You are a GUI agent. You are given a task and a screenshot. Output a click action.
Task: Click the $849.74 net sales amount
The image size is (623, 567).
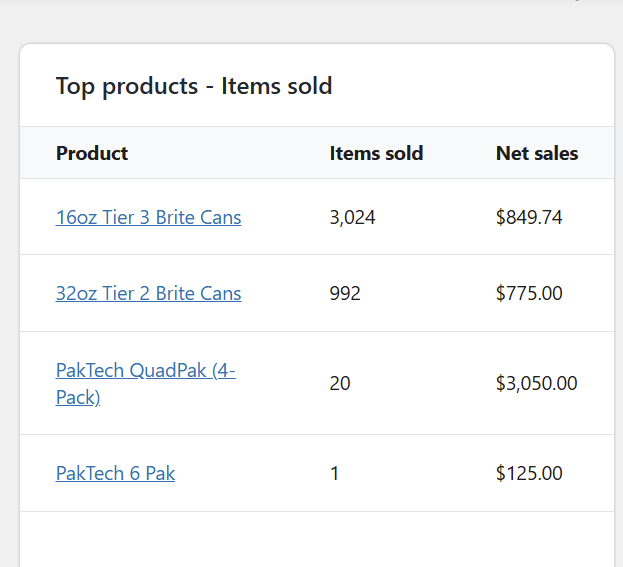(x=529, y=217)
